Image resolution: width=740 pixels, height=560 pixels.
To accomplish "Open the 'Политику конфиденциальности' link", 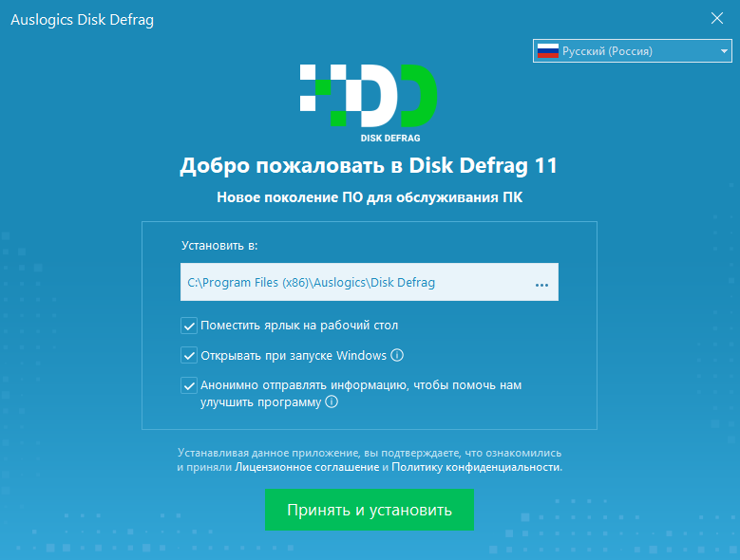I will click(476, 467).
